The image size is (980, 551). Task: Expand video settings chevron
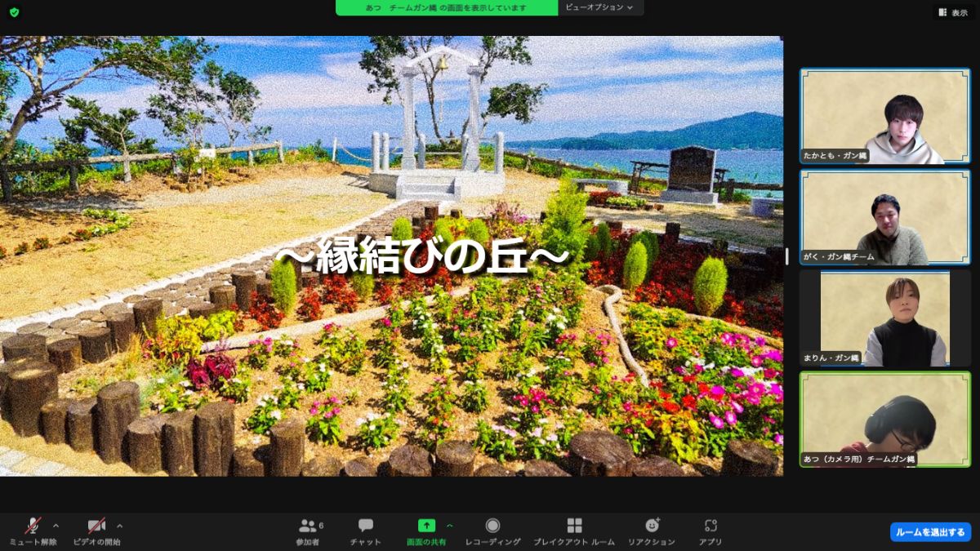pos(119,526)
